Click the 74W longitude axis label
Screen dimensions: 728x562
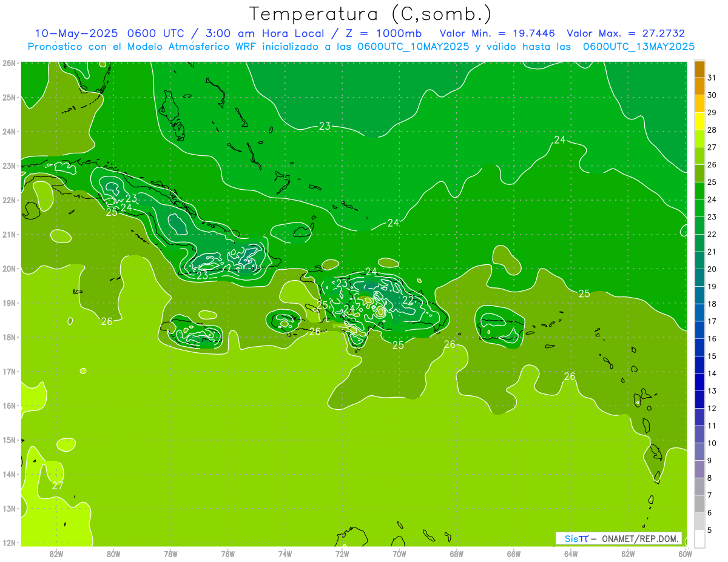[285, 554]
